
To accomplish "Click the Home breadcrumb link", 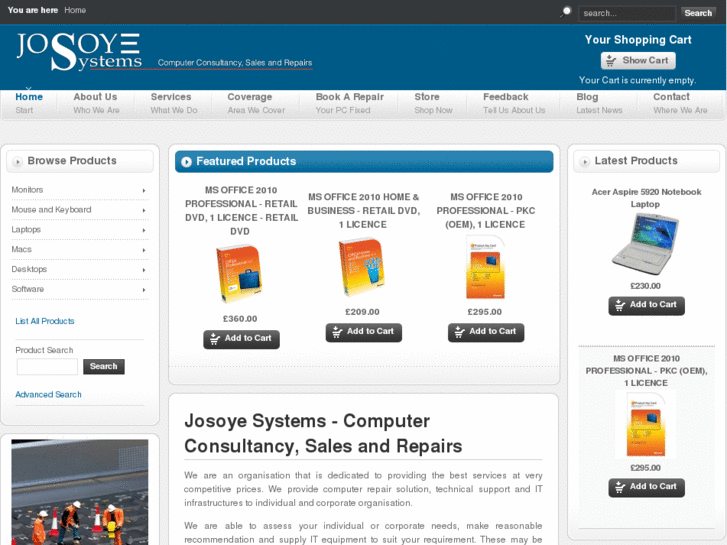I will coord(75,10).
